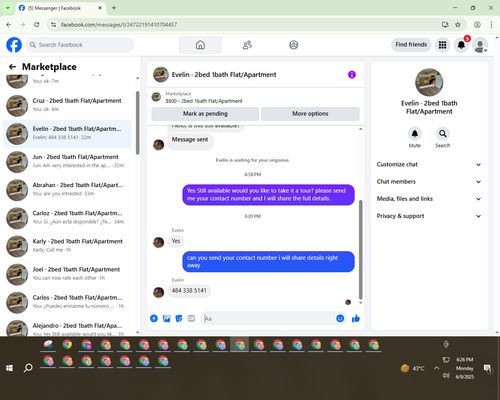View site information icon in address bar
The image size is (500, 400).
(x=53, y=24)
